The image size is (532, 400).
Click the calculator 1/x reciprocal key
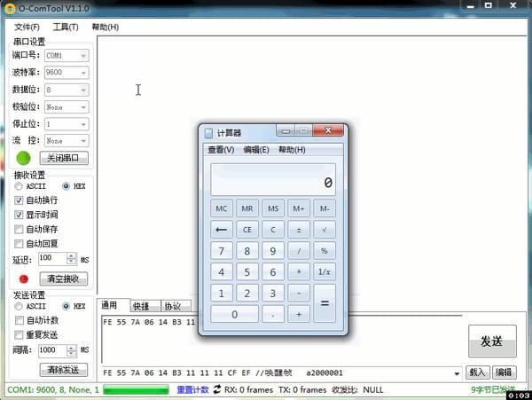pyautogui.click(x=325, y=271)
